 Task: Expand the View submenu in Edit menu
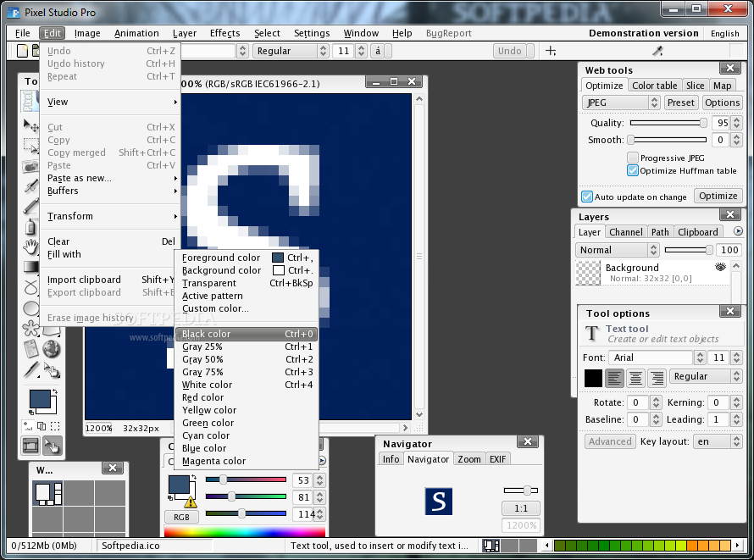point(112,102)
